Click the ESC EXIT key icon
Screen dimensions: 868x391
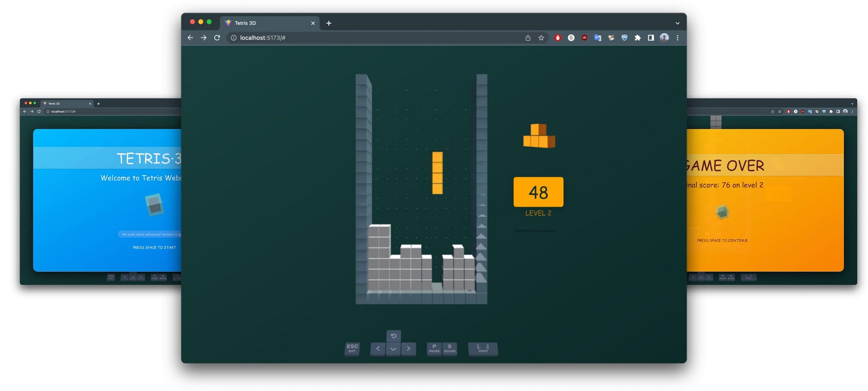(352, 348)
